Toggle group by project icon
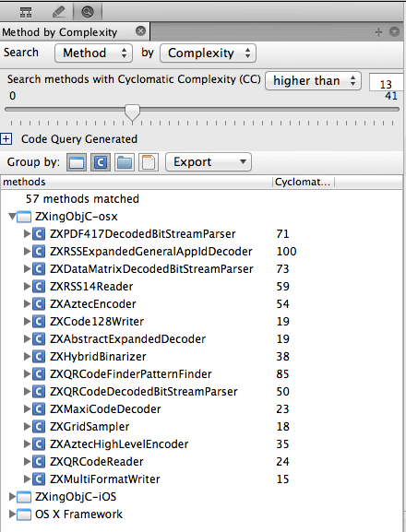The width and height of the screenshot is (406, 532). (77, 162)
